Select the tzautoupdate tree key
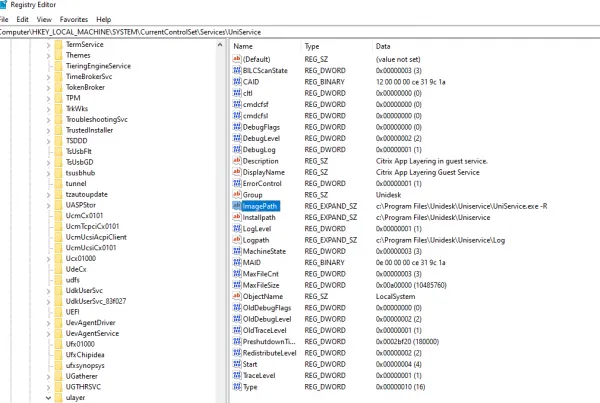This screenshot has width=600, height=403. click(86, 194)
